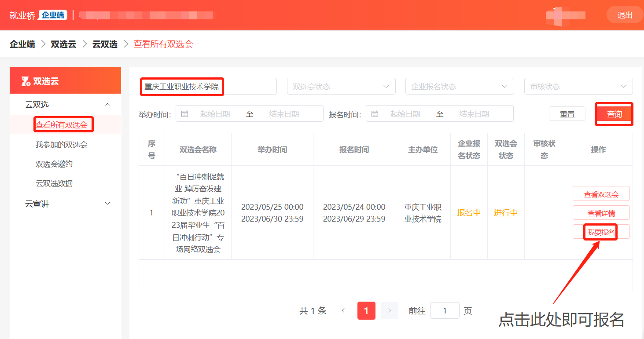644x339 pixels.
Task: Click the 共 1 条 total count text
Action: tap(313, 311)
